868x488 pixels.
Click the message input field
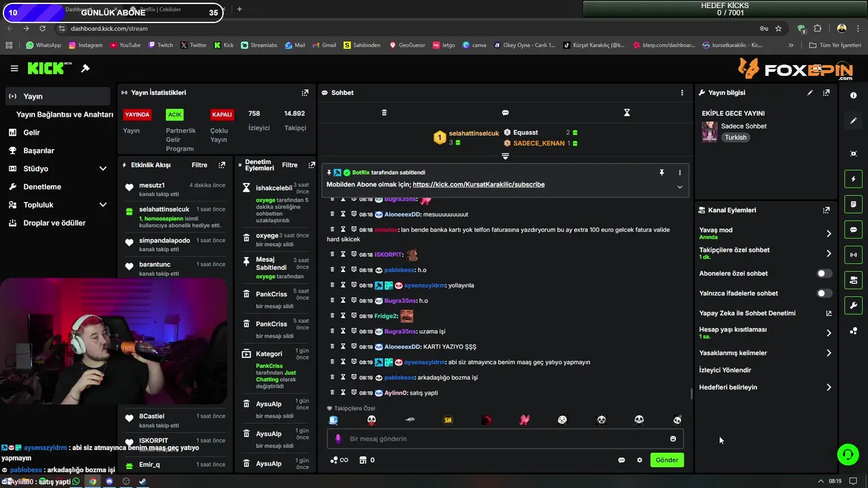(x=505, y=439)
